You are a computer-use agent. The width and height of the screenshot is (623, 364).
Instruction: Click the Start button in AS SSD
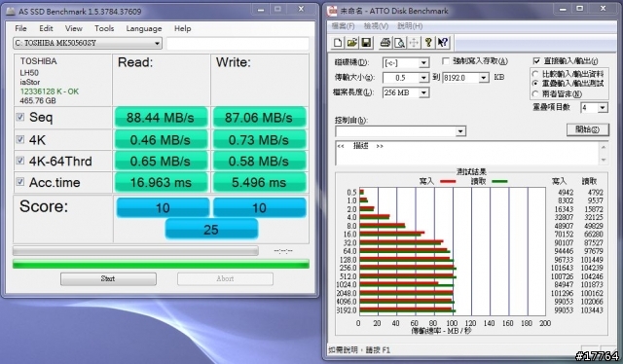tap(108, 279)
